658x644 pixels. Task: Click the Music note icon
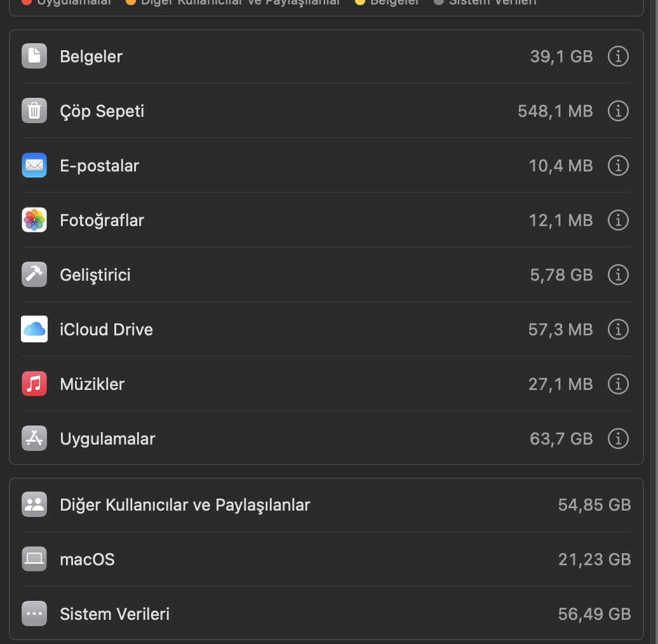click(34, 384)
